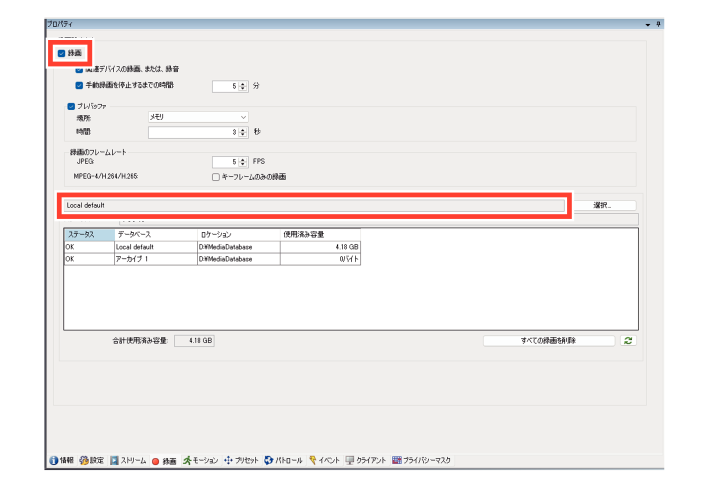Open the クライアント tab
Screen dimensions: 708x487
366,460
